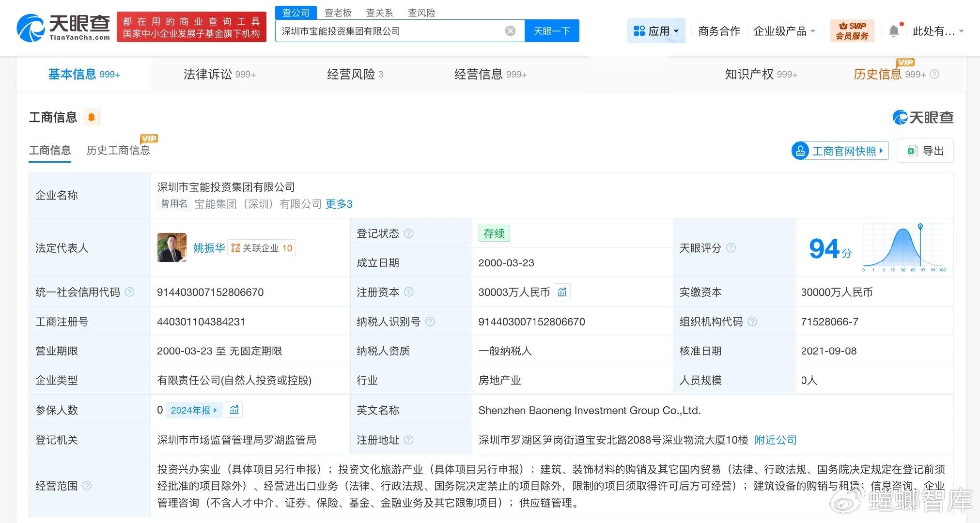
Task: Click help icon beside 统一社会信用代码
Action: [130, 292]
